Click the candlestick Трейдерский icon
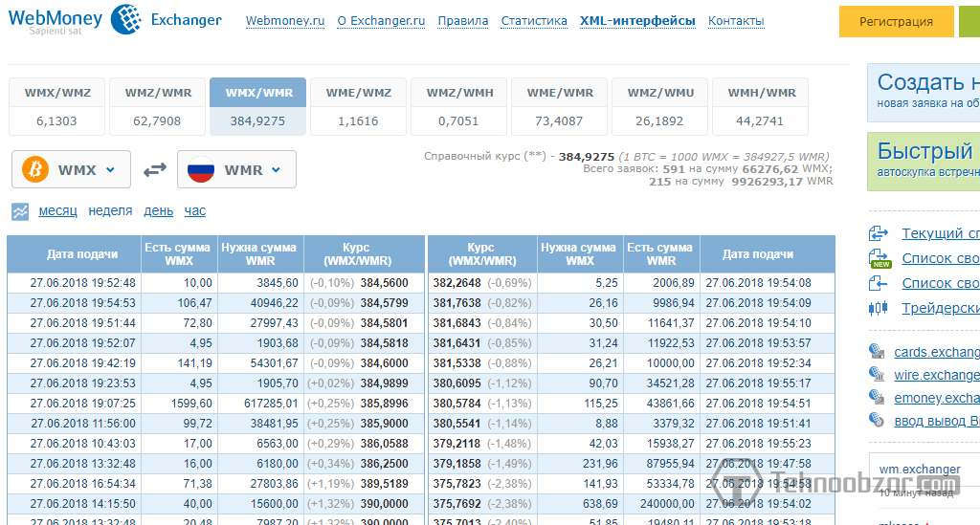 click(879, 308)
